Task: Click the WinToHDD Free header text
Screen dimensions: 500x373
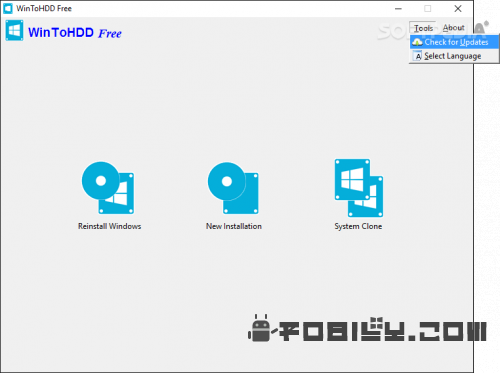Action: pos(75,33)
